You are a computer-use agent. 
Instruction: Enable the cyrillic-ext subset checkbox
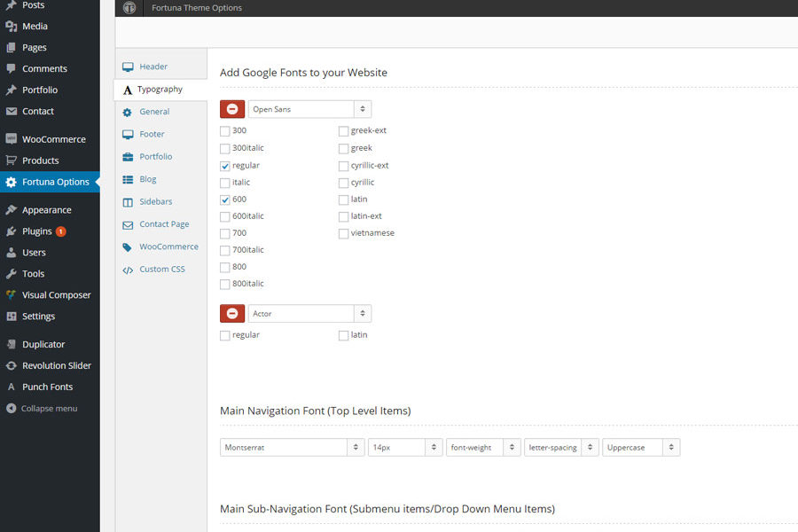click(343, 166)
